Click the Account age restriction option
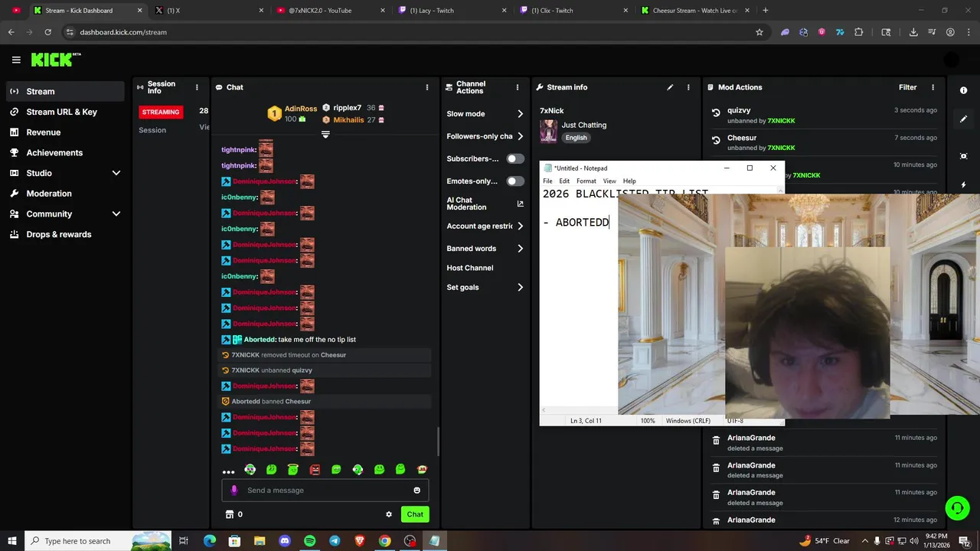 (x=485, y=227)
